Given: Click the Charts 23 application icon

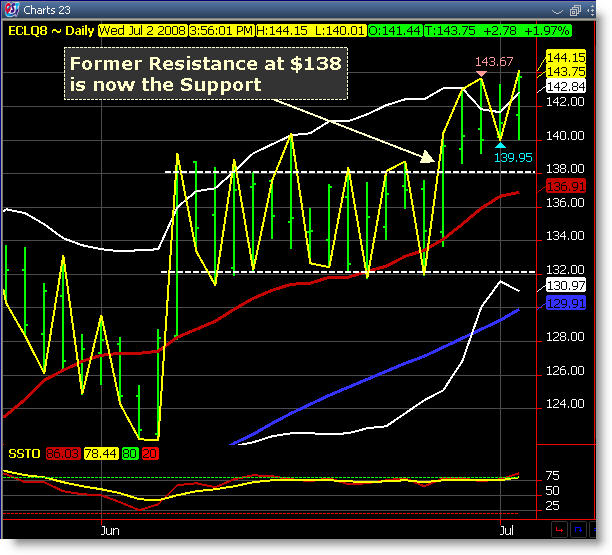Looking at the screenshot, I should (x=12, y=9).
